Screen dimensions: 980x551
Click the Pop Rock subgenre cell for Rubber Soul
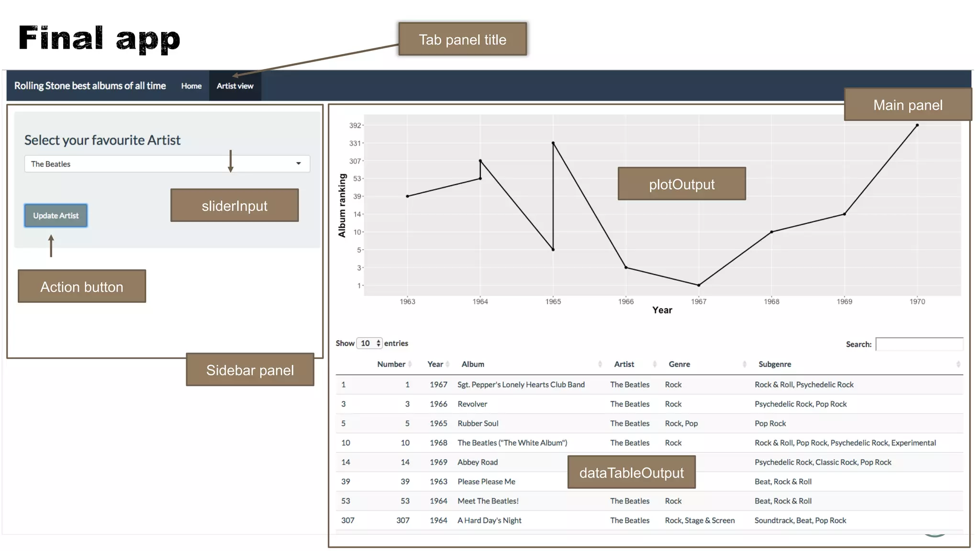tap(770, 424)
